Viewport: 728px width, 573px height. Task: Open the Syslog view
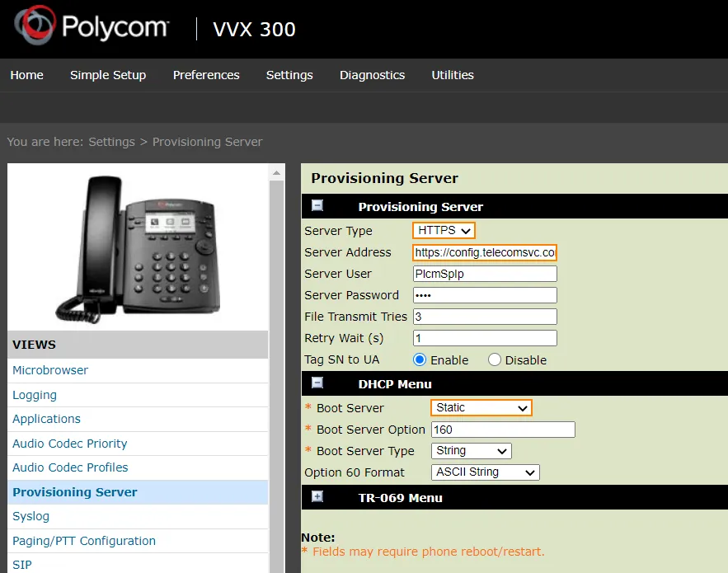31,516
